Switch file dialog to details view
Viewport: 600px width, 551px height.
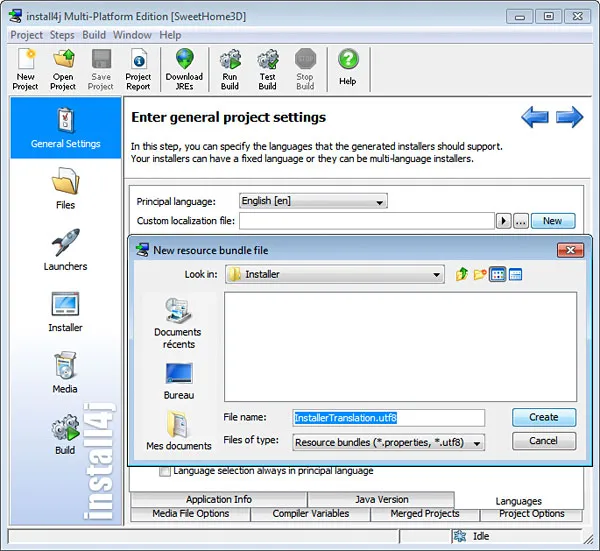click(x=515, y=274)
